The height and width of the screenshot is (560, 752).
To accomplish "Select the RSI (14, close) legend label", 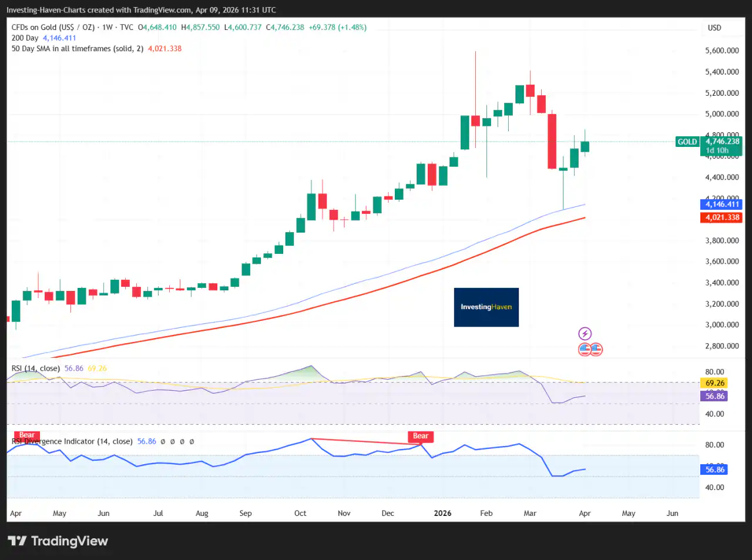I will click(36, 368).
